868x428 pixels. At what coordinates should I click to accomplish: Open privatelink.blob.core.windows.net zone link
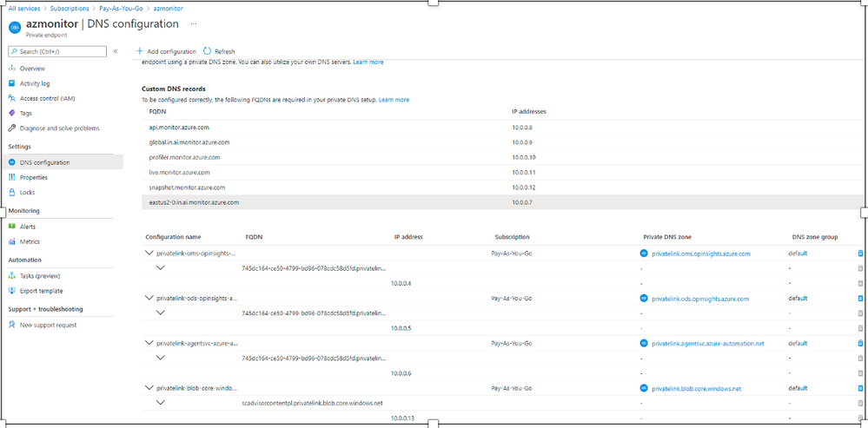(696, 389)
